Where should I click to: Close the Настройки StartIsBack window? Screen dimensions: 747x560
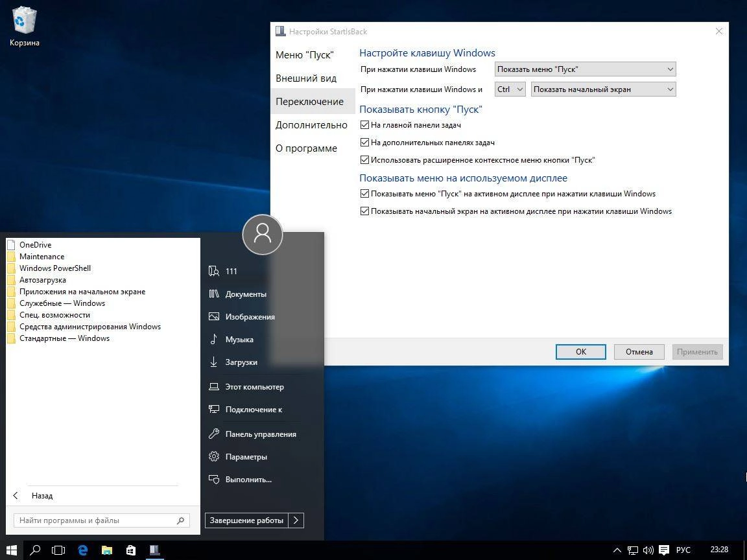719,31
